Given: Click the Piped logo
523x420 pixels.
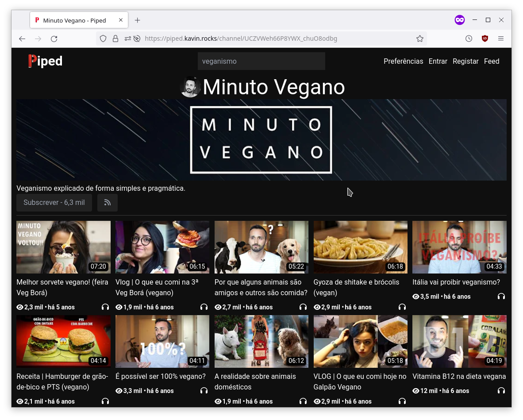Looking at the screenshot, I should point(46,61).
